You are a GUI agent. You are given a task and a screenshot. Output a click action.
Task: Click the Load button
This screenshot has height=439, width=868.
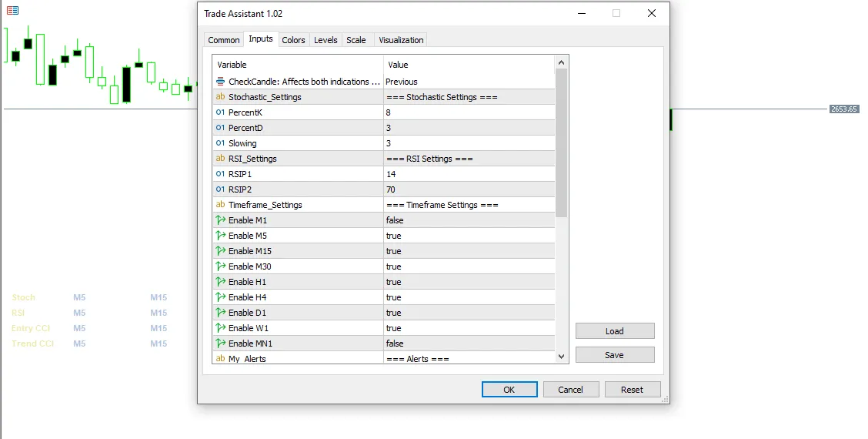click(x=614, y=331)
